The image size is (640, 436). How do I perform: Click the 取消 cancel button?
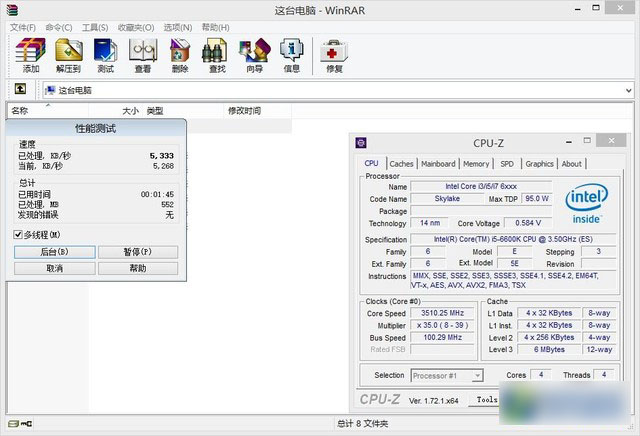point(55,268)
